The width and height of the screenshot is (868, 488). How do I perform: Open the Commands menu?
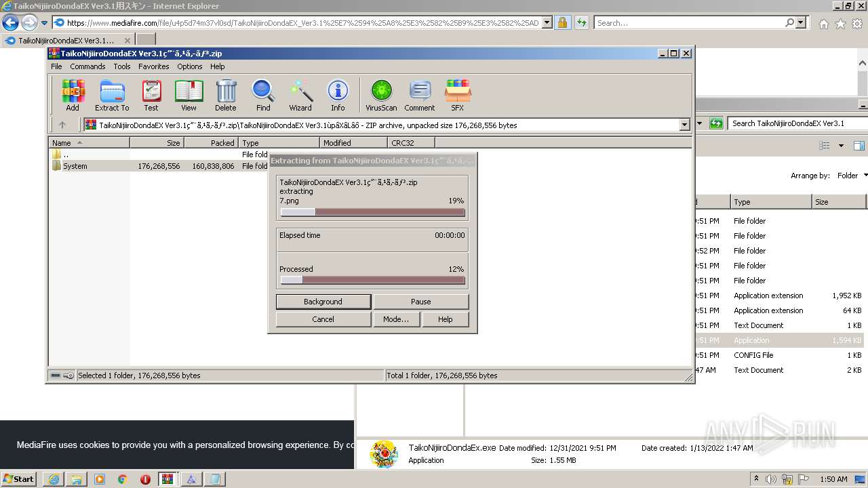click(87, 66)
